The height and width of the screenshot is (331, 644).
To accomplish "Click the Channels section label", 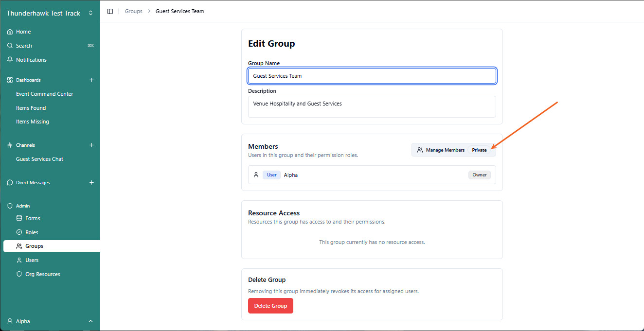I will pyautogui.click(x=25, y=145).
